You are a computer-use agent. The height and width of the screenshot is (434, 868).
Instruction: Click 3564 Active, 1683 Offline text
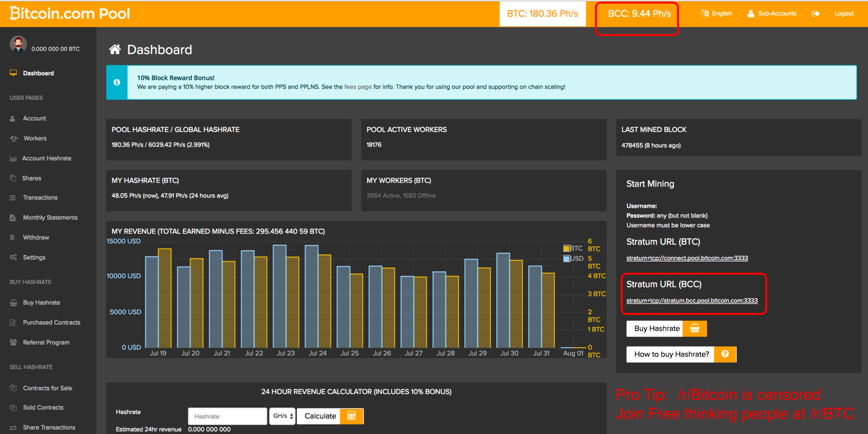(x=401, y=196)
